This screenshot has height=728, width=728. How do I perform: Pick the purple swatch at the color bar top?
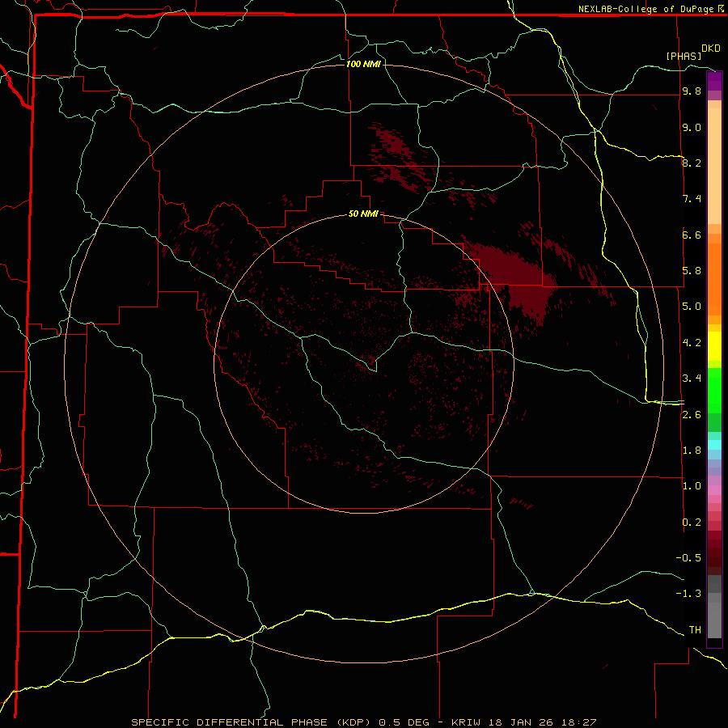point(714,81)
